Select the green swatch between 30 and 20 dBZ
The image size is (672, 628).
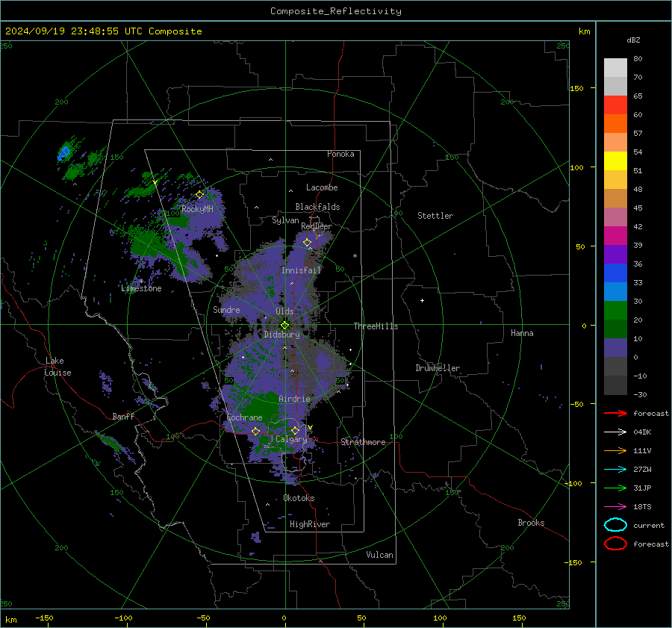pos(615,311)
